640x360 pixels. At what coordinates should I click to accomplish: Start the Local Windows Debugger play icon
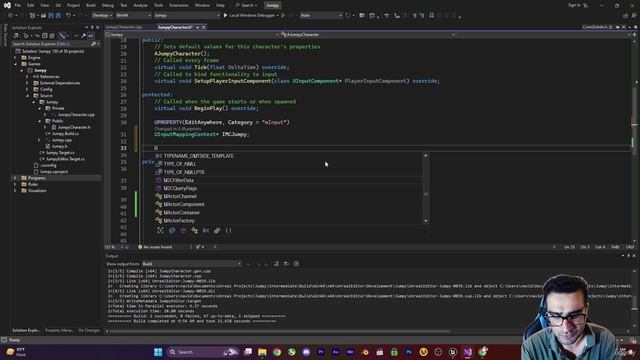coord(225,15)
